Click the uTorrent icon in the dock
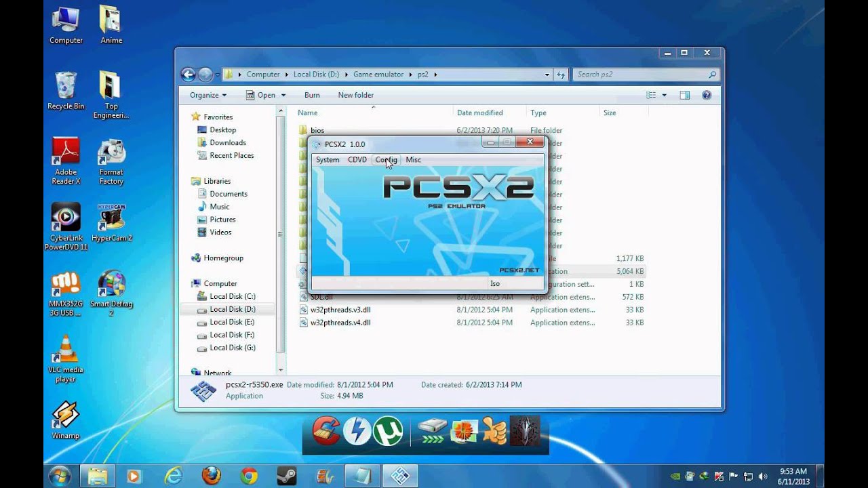Image resolution: width=868 pixels, height=488 pixels. tap(387, 431)
